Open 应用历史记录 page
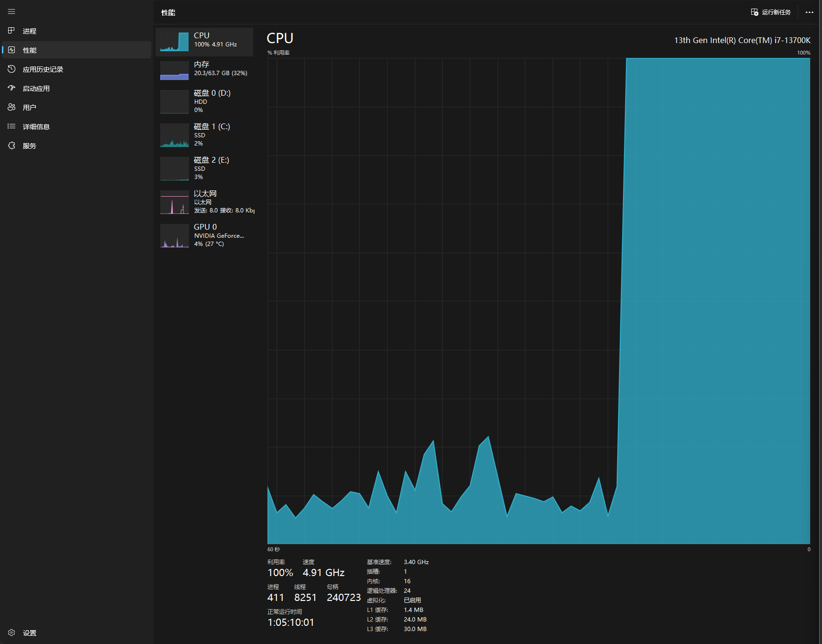822x644 pixels. (77, 69)
